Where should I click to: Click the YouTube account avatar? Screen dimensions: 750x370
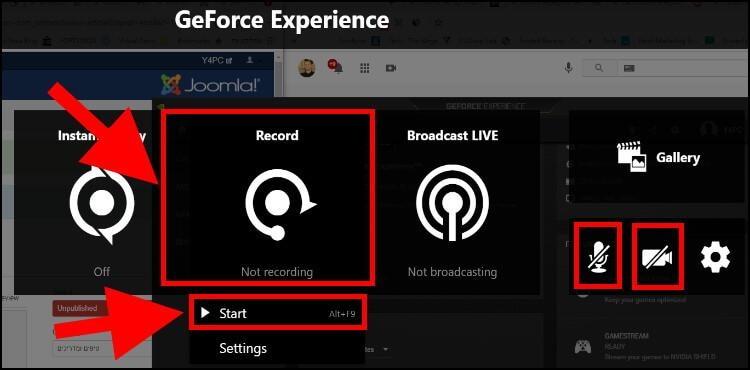[x=307, y=68]
